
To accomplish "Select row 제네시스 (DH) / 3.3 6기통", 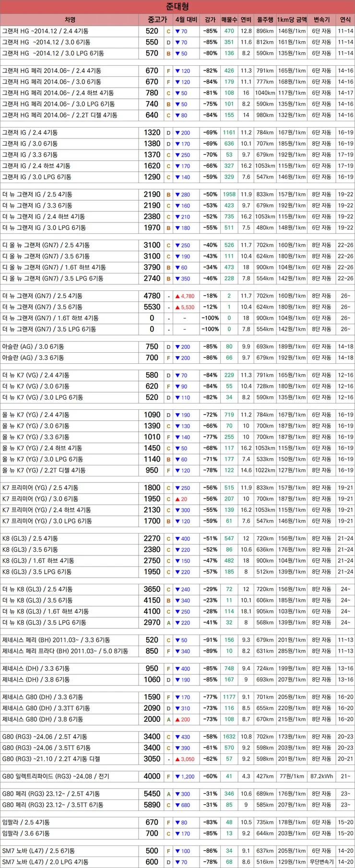I will pos(177,669).
